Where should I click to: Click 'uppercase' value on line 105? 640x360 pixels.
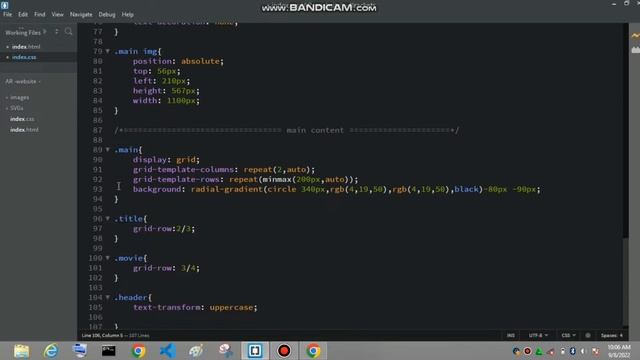[231, 307]
